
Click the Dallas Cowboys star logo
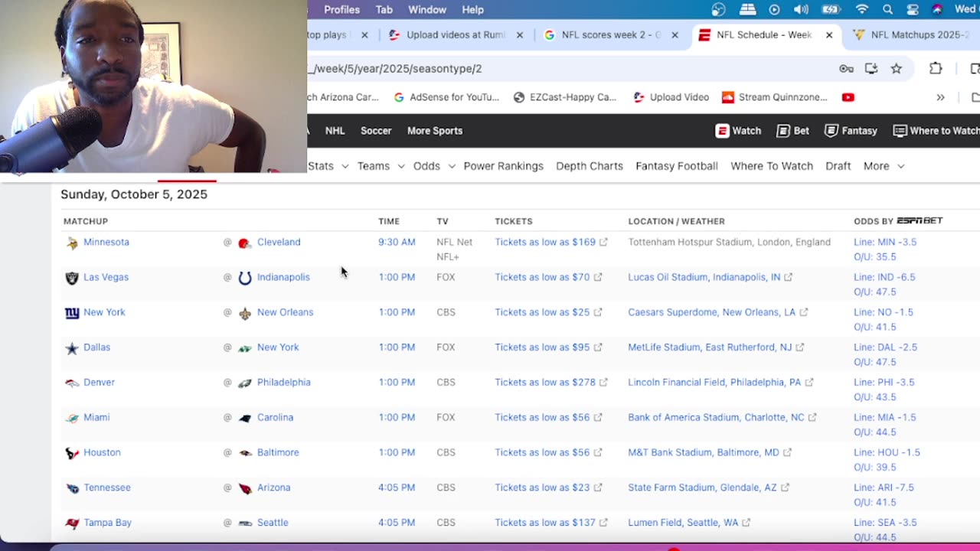pos(72,348)
